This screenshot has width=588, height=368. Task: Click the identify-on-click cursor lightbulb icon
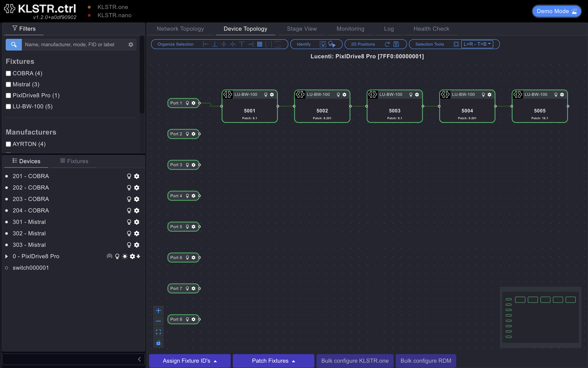332,44
